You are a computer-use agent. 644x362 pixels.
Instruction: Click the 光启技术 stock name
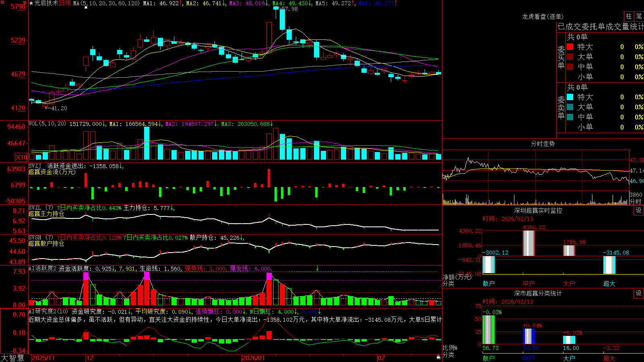tap(46, 3)
